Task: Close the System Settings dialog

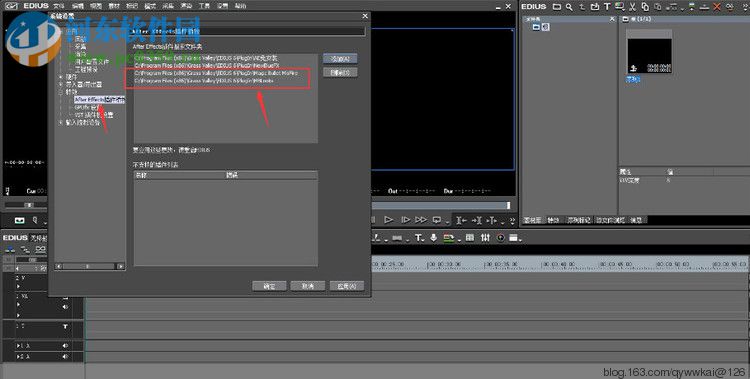Action: coord(365,16)
